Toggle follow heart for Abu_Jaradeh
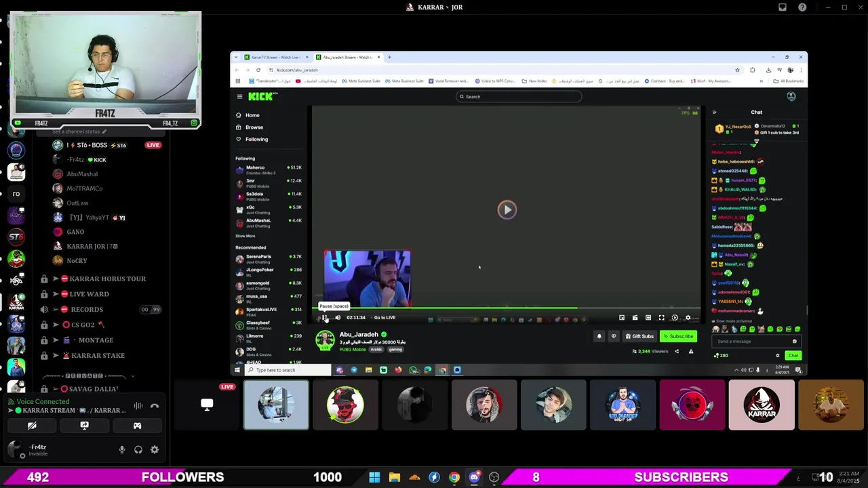 (x=614, y=336)
